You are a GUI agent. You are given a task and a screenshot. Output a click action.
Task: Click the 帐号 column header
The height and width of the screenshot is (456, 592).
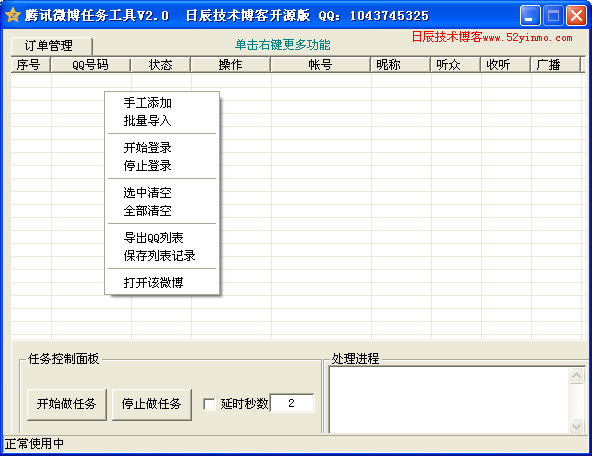pos(321,65)
